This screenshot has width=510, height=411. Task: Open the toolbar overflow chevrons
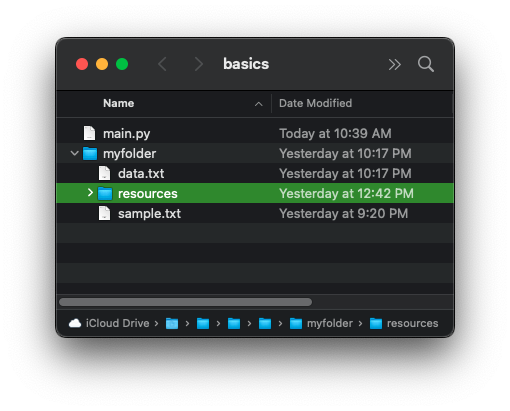[x=394, y=64]
